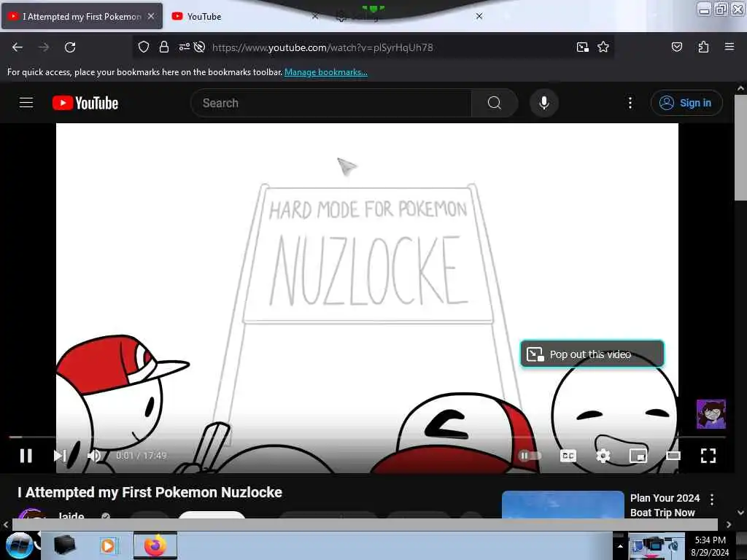Launch the media player taskbar icon
Viewport: 747px width, 560px height.
coord(108,545)
